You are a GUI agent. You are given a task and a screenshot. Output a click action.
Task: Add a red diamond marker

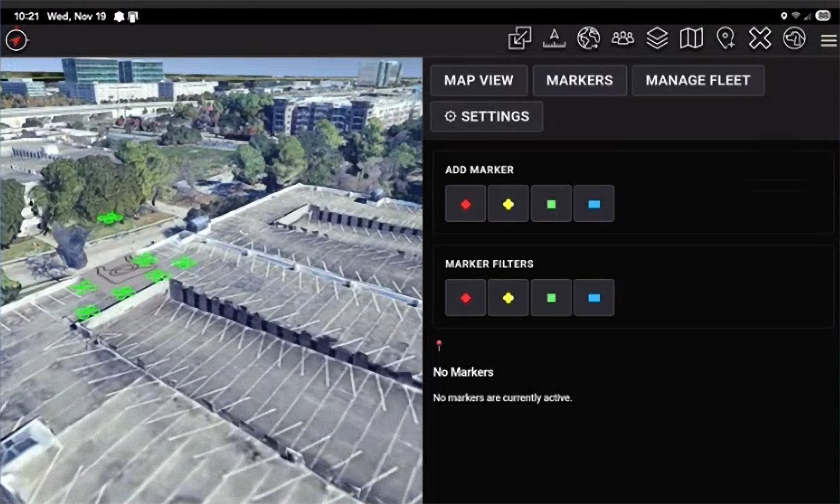[x=465, y=204]
